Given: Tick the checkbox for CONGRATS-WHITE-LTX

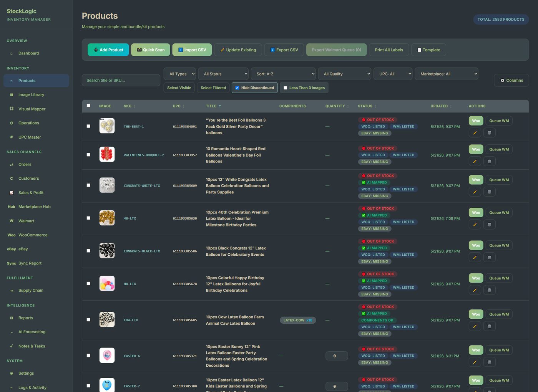Looking at the screenshot, I should (x=88, y=185).
